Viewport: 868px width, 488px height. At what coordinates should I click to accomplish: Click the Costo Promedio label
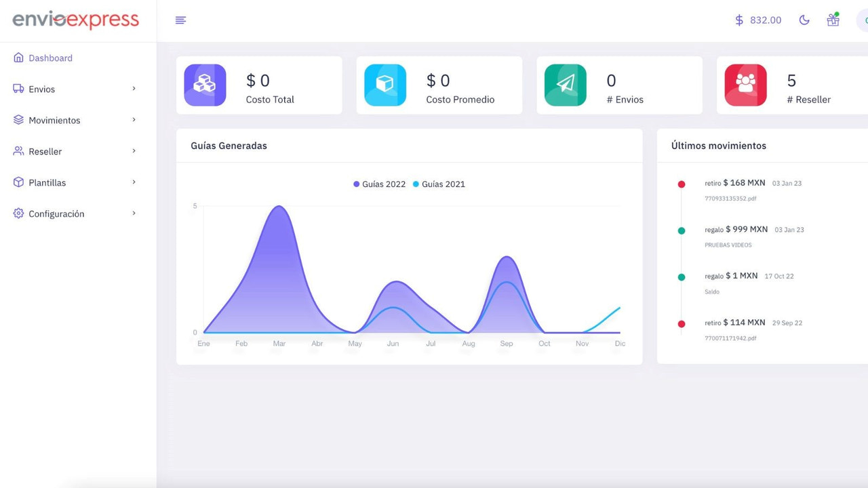click(460, 100)
